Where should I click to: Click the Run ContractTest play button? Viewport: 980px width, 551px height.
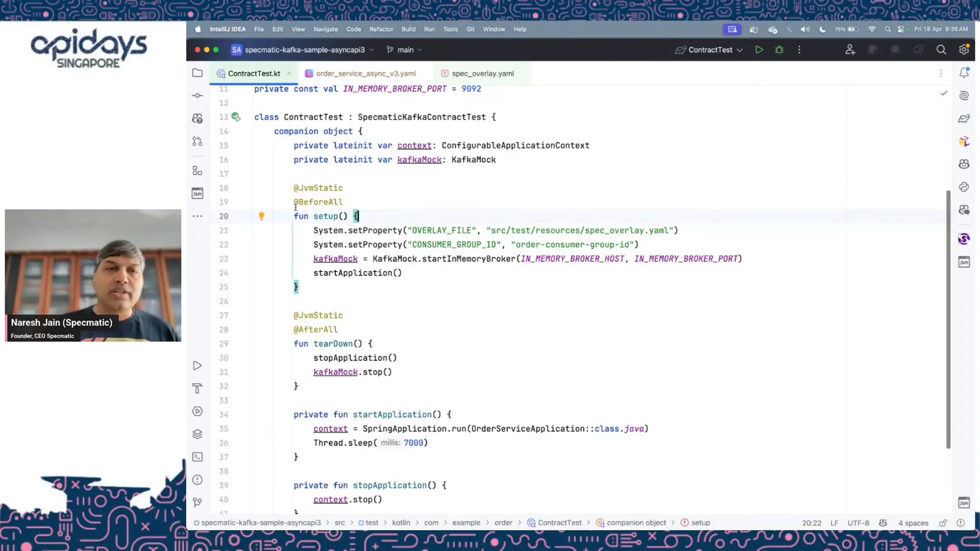[759, 50]
